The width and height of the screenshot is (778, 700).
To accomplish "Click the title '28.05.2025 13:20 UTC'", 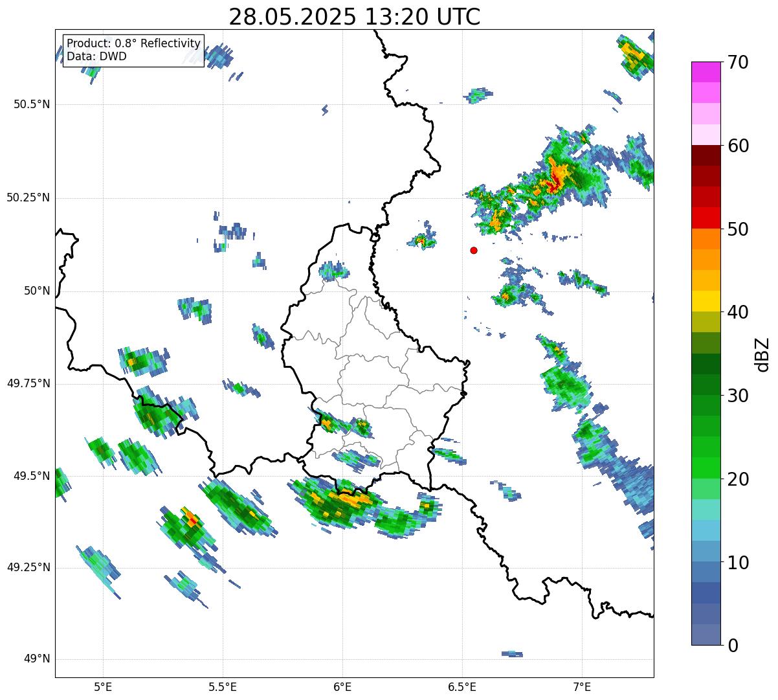I will pos(355,16).
